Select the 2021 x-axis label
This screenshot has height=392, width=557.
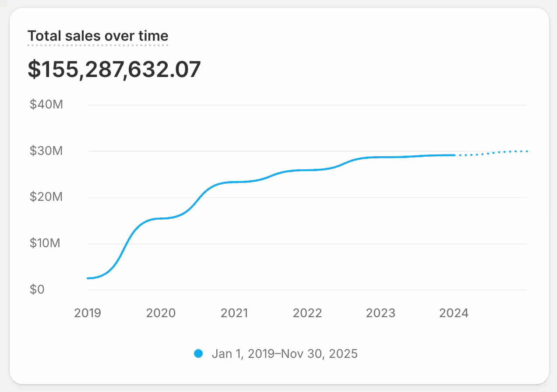[x=234, y=313]
